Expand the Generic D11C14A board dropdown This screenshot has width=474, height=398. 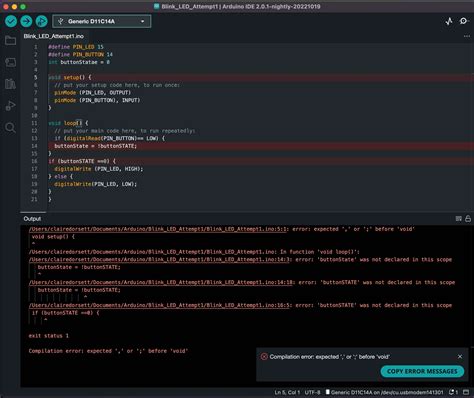point(102,21)
